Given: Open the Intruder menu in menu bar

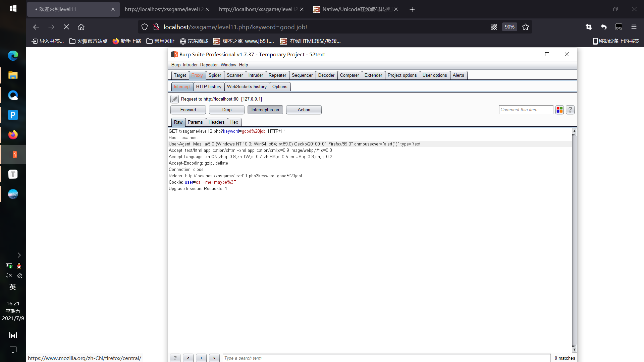Looking at the screenshot, I should (x=190, y=65).
